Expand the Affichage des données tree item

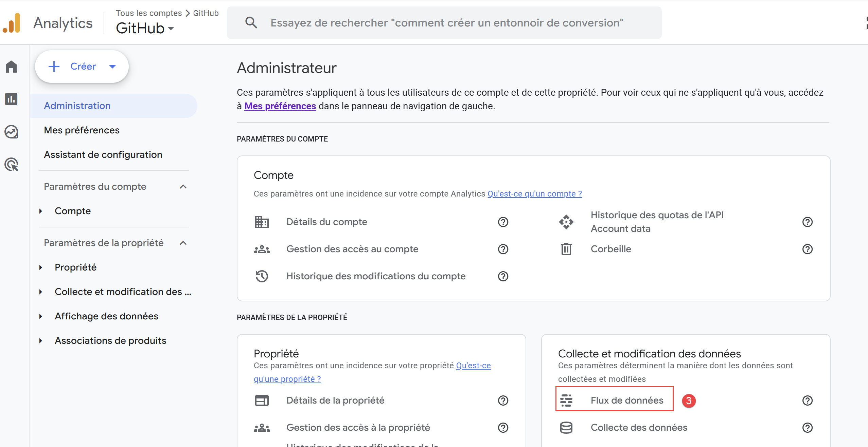coord(41,316)
